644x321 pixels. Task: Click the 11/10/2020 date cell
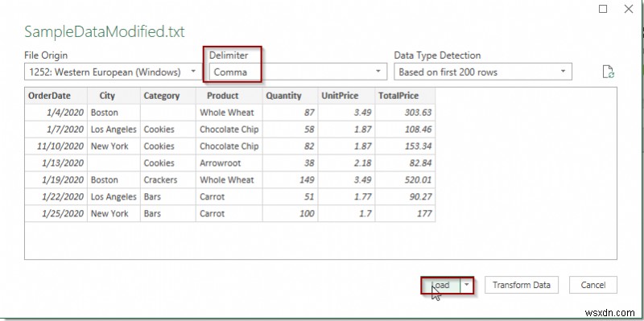coord(56,146)
